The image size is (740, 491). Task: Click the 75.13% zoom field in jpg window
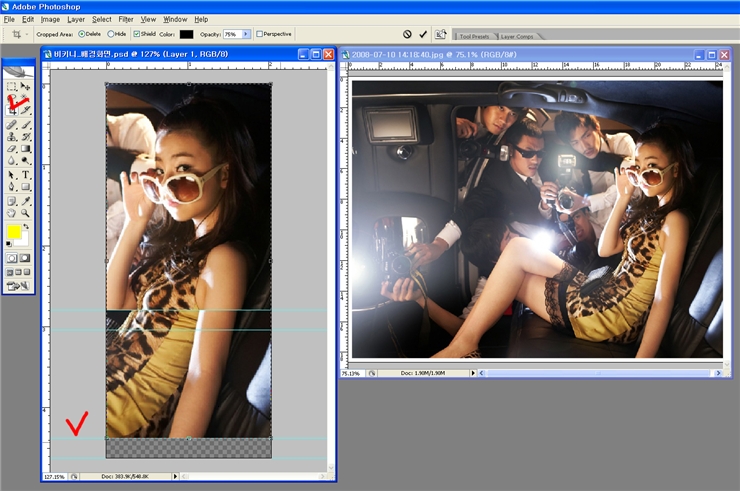(x=351, y=373)
